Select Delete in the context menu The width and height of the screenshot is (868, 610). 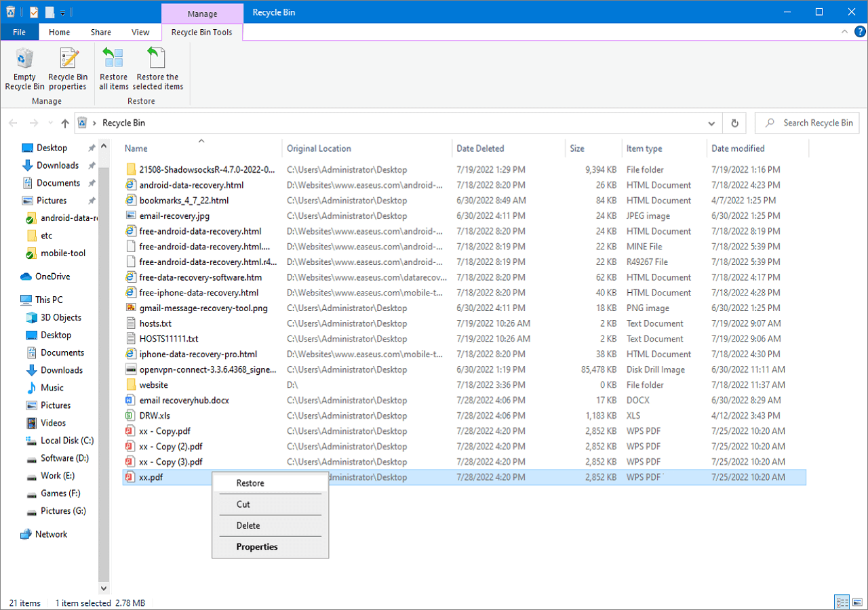click(248, 525)
